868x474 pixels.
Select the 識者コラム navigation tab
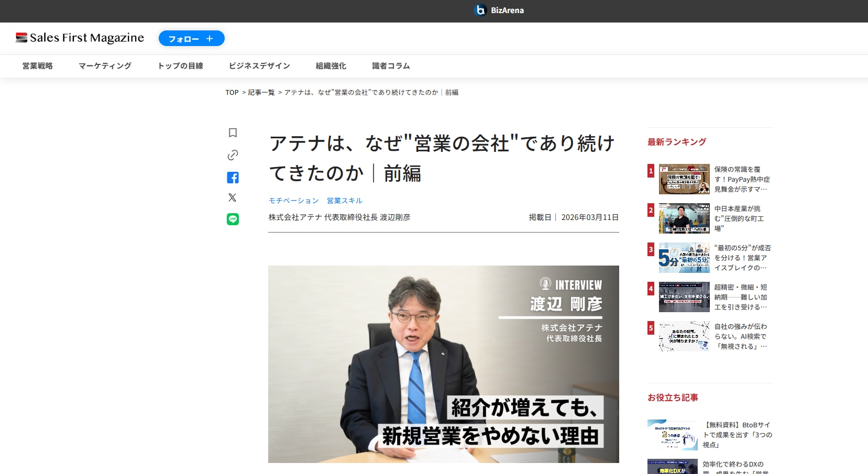click(x=391, y=66)
